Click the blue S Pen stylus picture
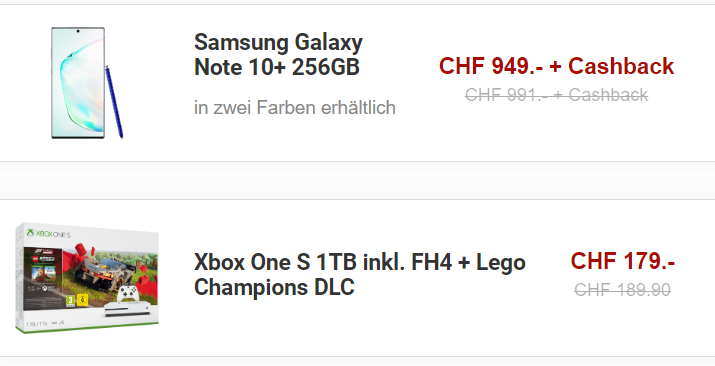715x366 pixels. click(114, 102)
